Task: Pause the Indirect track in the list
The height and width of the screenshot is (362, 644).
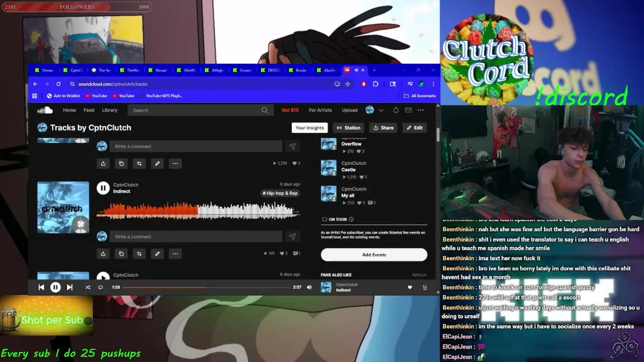Action: pyautogui.click(x=103, y=188)
